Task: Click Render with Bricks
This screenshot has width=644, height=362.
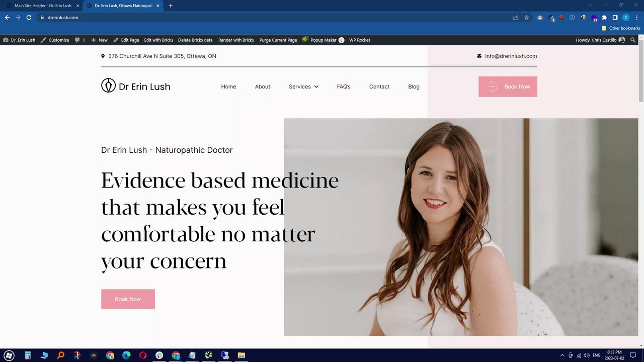Action: coord(236,40)
